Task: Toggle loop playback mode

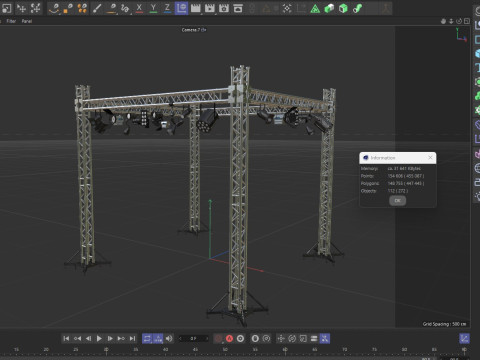Action: (147, 339)
